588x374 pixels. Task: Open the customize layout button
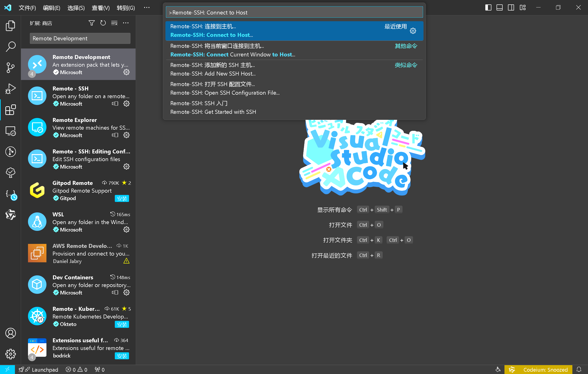[523, 7]
